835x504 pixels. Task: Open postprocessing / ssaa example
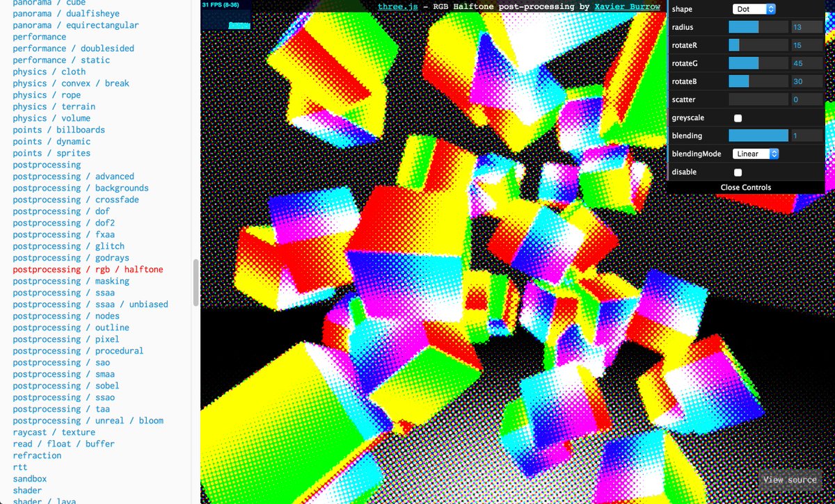(63, 293)
